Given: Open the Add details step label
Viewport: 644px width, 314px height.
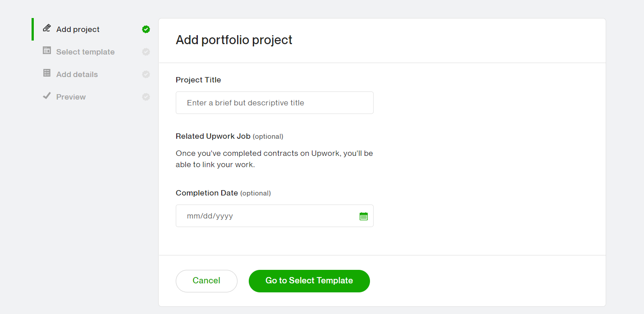Looking at the screenshot, I should 77,74.
